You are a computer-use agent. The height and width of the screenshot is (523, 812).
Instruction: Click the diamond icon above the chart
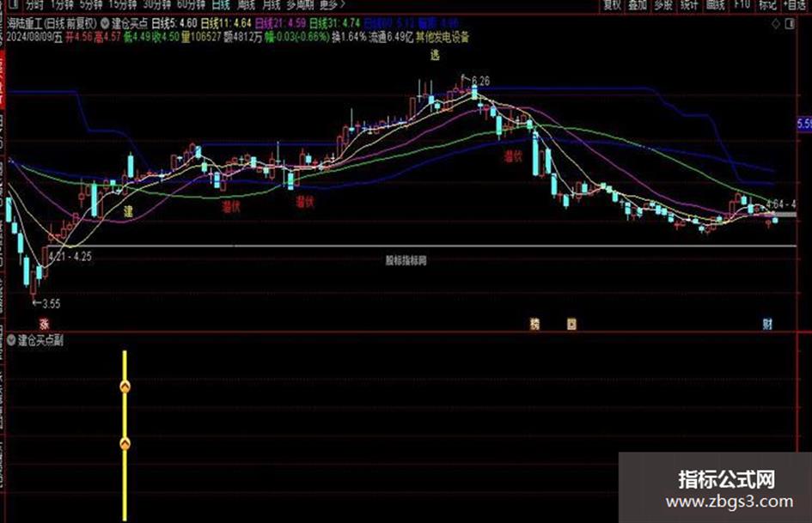coord(775,24)
